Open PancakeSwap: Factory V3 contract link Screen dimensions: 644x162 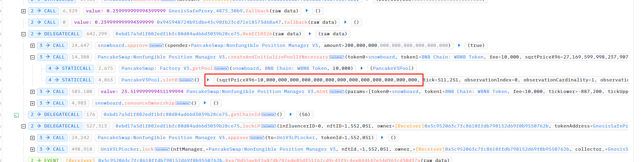(x=155, y=68)
